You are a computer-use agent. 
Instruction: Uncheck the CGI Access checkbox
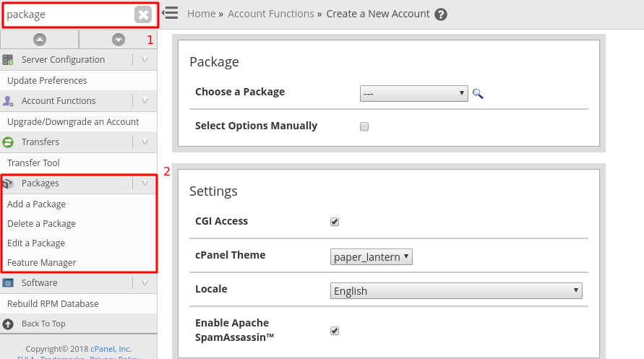[335, 222]
